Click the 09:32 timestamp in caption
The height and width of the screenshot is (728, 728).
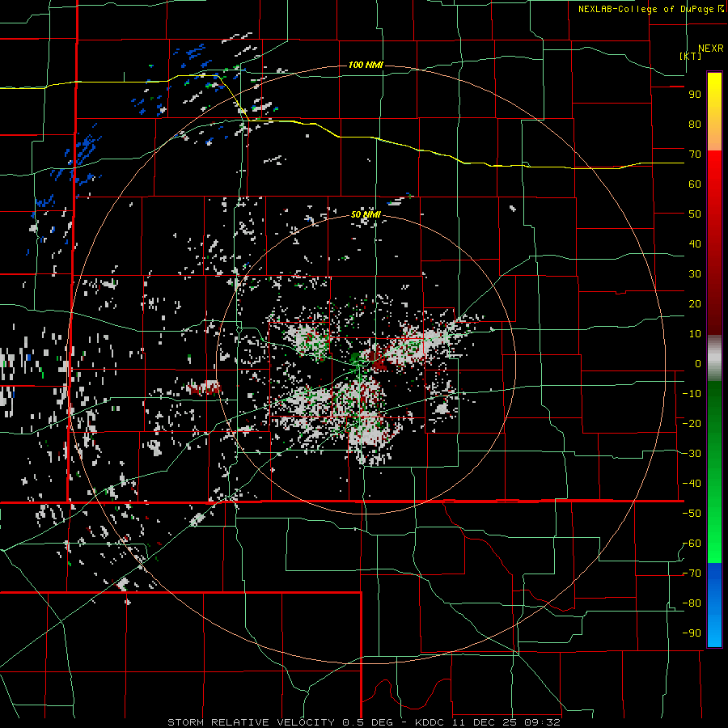click(541, 722)
